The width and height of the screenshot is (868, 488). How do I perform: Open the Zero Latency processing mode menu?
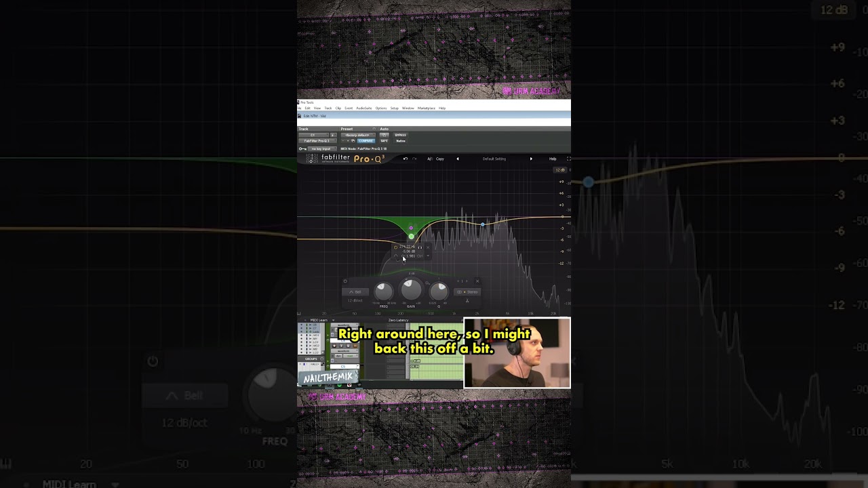coord(399,320)
